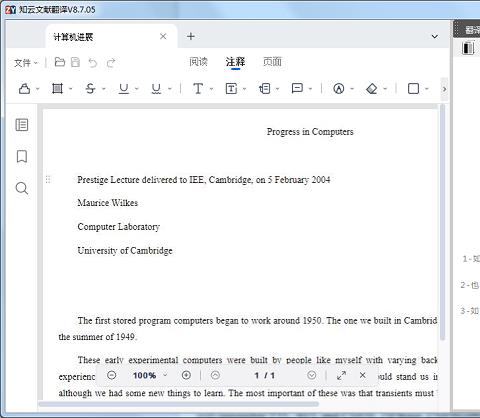
Task: Open the bookmarks sidebar panel
Action: click(22, 156)
